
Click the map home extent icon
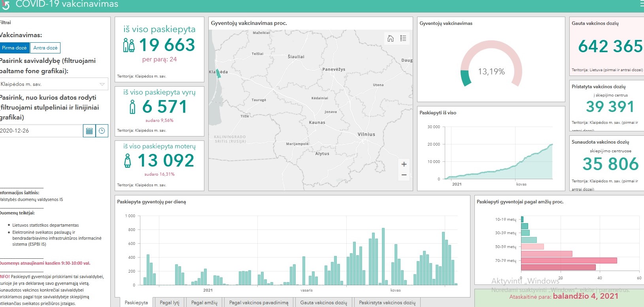[391, 38]
